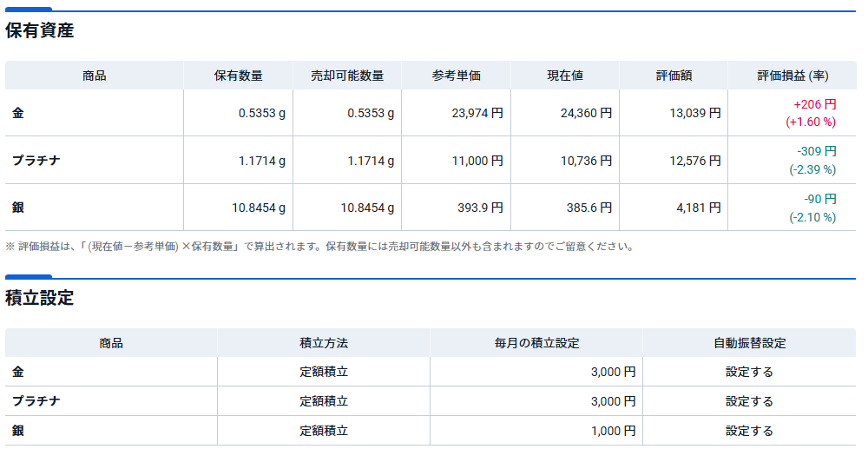Click 設定する link in プラチナ row

point(749,401)
